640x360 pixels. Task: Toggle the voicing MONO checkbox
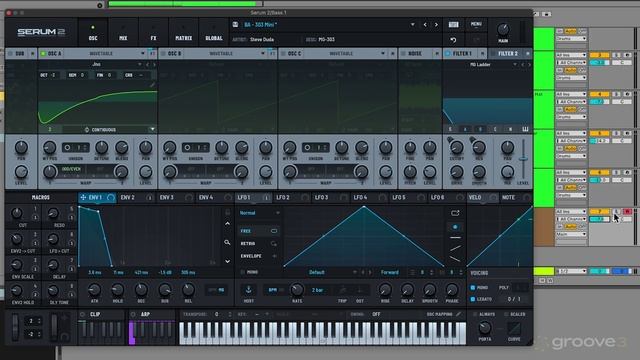(x=473, y=288)
